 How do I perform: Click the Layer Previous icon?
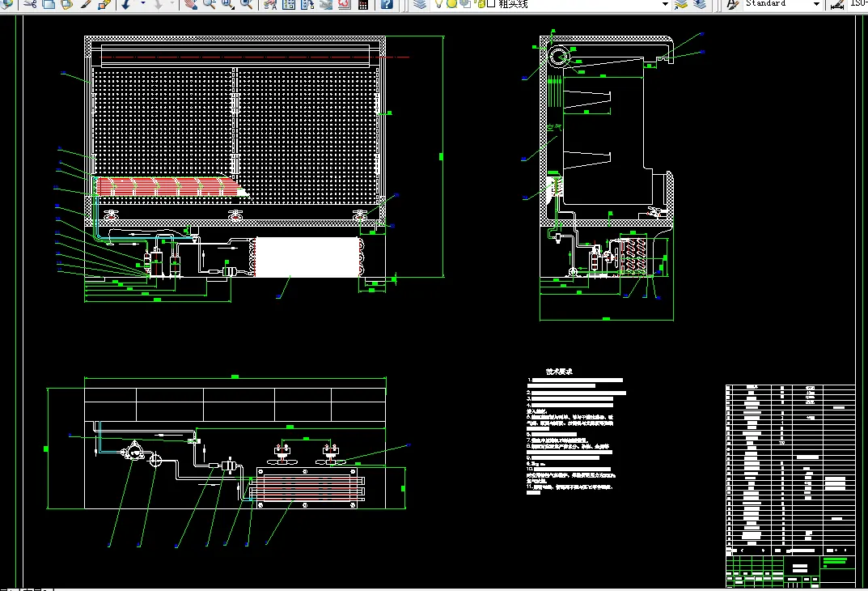pos(700,3)
